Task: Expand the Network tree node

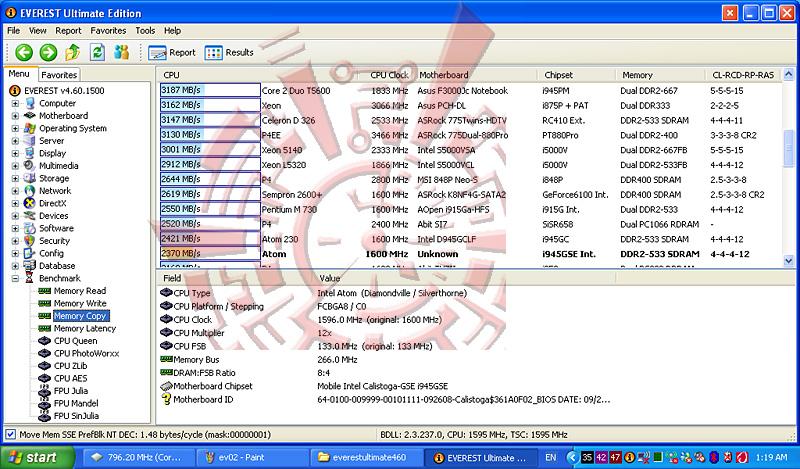Action: [15, 191]
